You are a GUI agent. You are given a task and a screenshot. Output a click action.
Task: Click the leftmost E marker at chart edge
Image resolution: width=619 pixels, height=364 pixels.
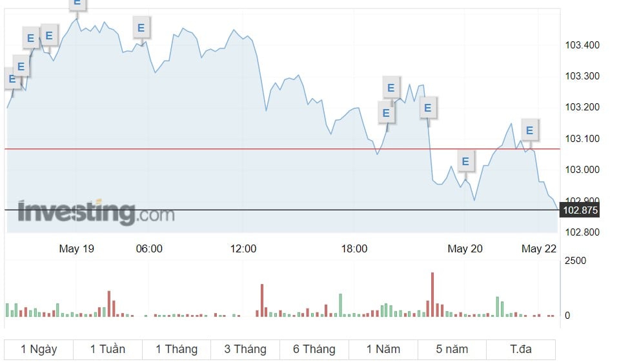pyautogui.click(x=11, y=79)
